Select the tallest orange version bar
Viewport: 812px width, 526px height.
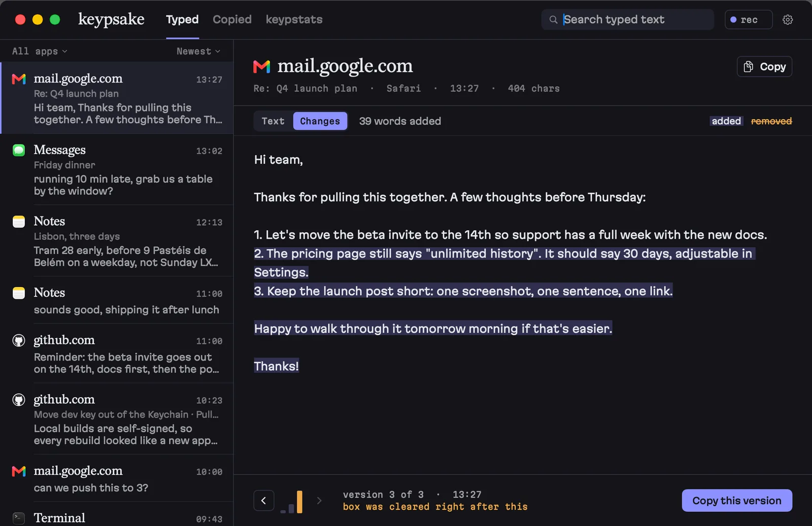300,502
